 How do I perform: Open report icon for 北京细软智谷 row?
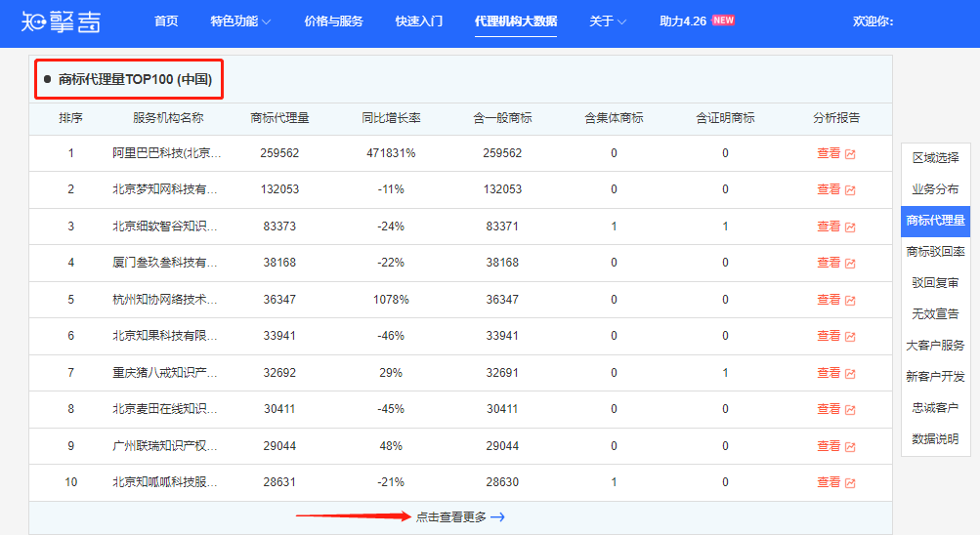(850, 227)
